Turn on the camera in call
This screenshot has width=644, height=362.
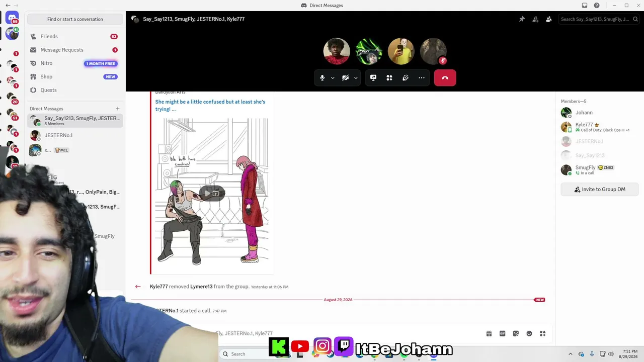point(345,78)
